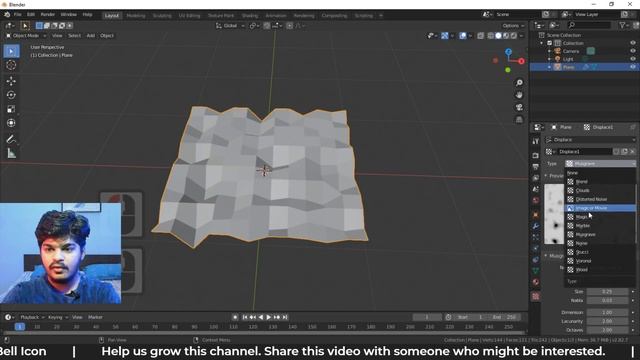Hide the Plane in outliner
This screenshot has width=640, height=360.
coord(633,67)
